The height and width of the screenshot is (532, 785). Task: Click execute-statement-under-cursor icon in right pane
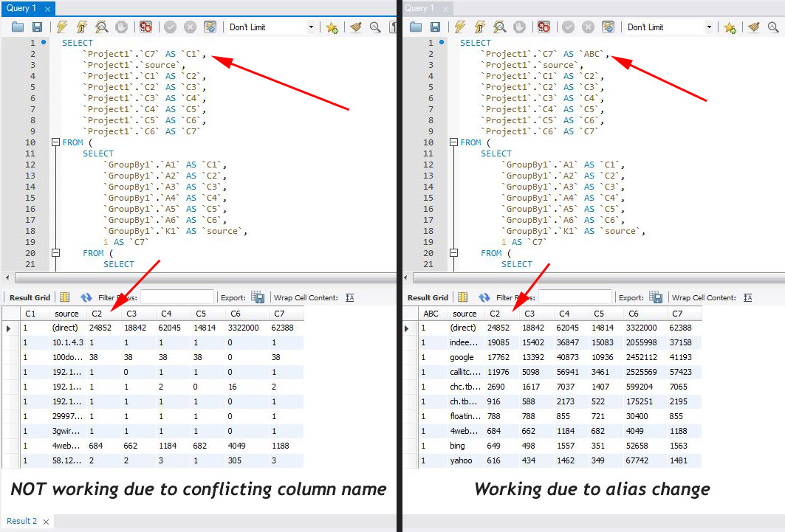point(479,27)
